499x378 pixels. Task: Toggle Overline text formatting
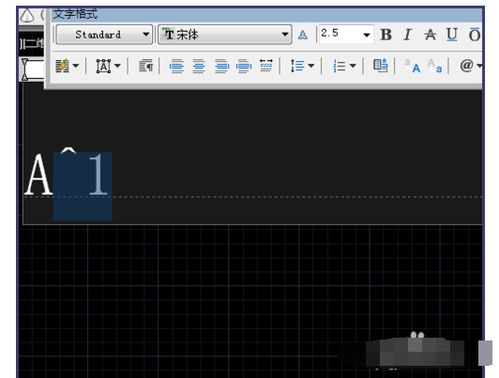pos(474,35)
